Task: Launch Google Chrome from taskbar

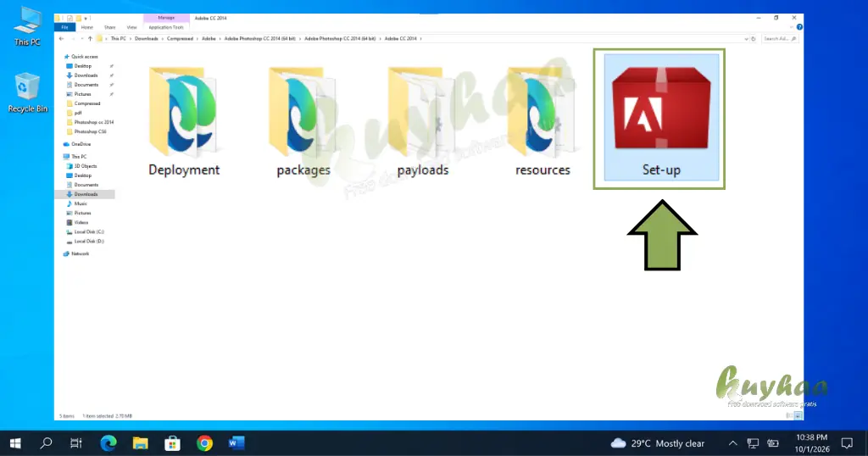Action: pyautogui.click(x=204, y=443)
